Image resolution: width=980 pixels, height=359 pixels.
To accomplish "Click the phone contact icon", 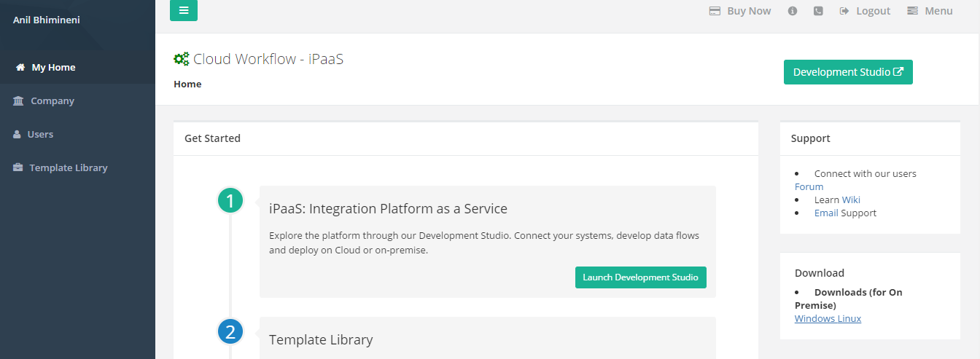I will coord(818,11).
